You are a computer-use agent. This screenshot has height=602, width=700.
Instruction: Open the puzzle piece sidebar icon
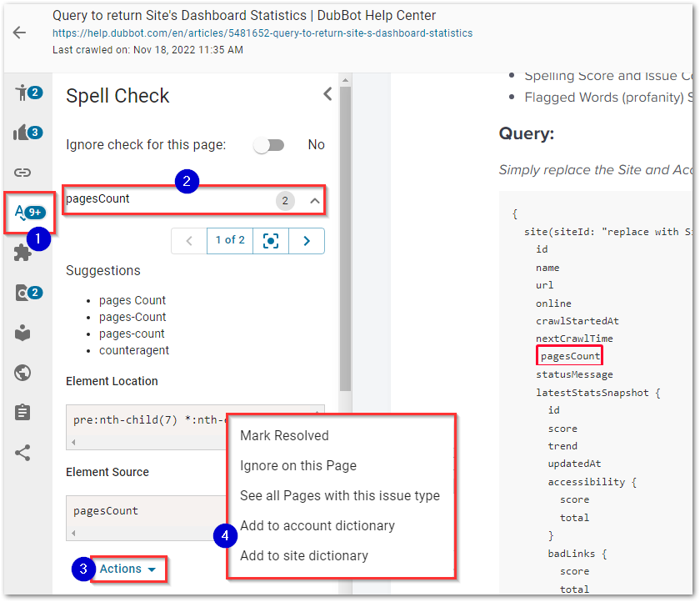[x=22, y=253]
